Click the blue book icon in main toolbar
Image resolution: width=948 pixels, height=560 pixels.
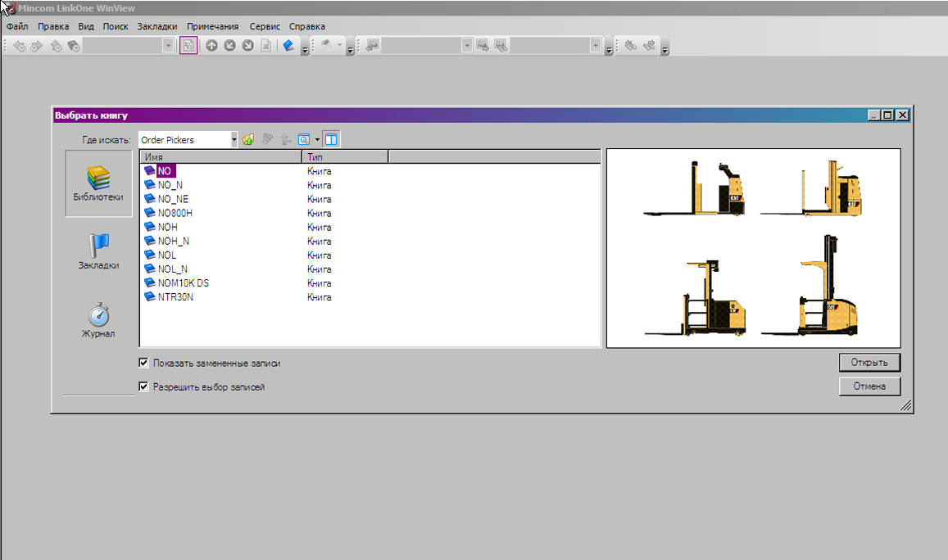pyautogui.click(x=288, y=46)
